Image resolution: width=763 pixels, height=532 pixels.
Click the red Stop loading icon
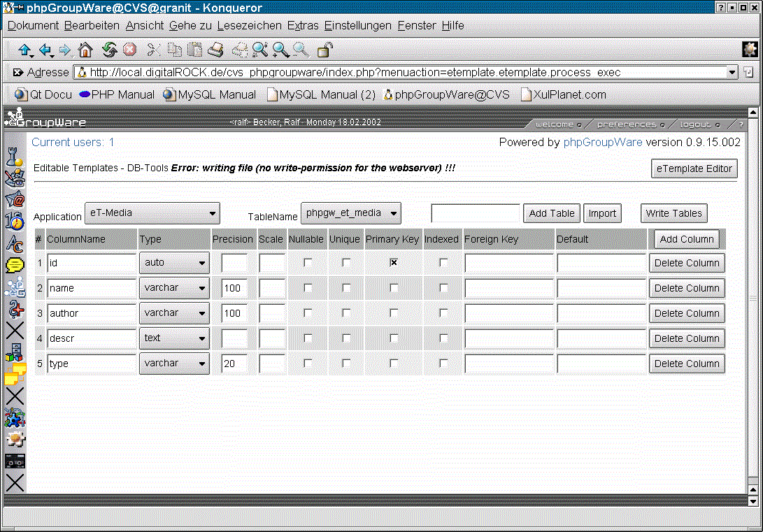pos(130,50)
